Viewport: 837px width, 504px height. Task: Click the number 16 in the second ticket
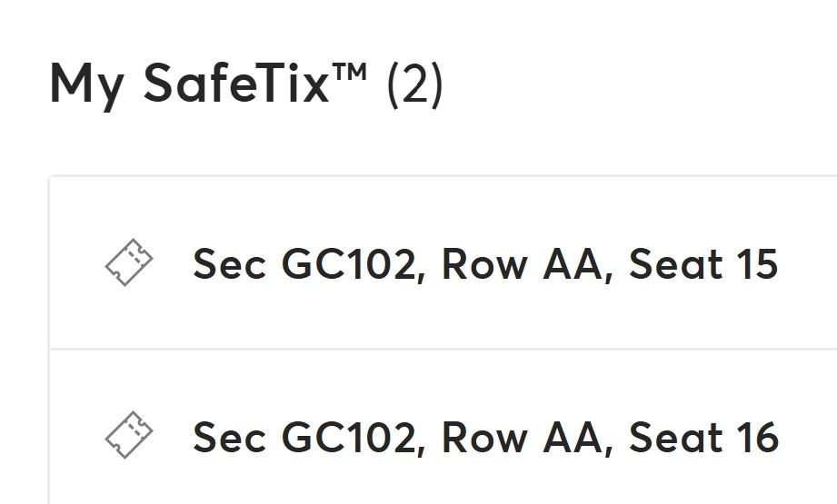[x=756, y=437]
